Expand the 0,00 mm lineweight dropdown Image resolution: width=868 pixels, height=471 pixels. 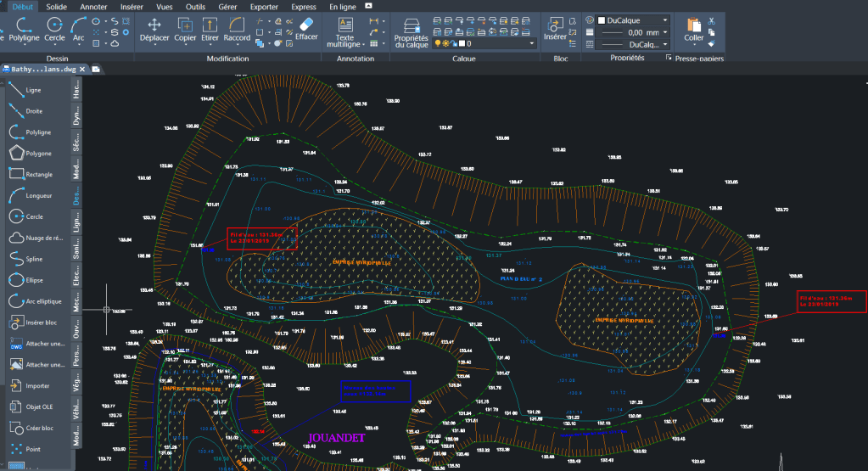665,31
